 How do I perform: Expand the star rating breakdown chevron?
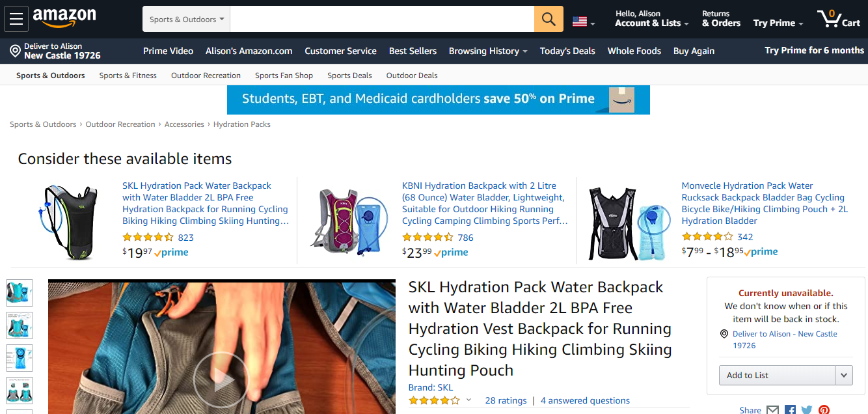coord(468,400)
